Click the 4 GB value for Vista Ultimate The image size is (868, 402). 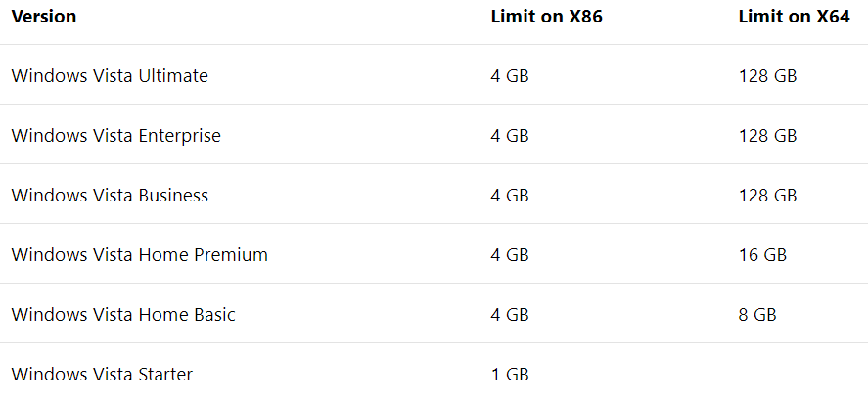[x=510, y=75]
